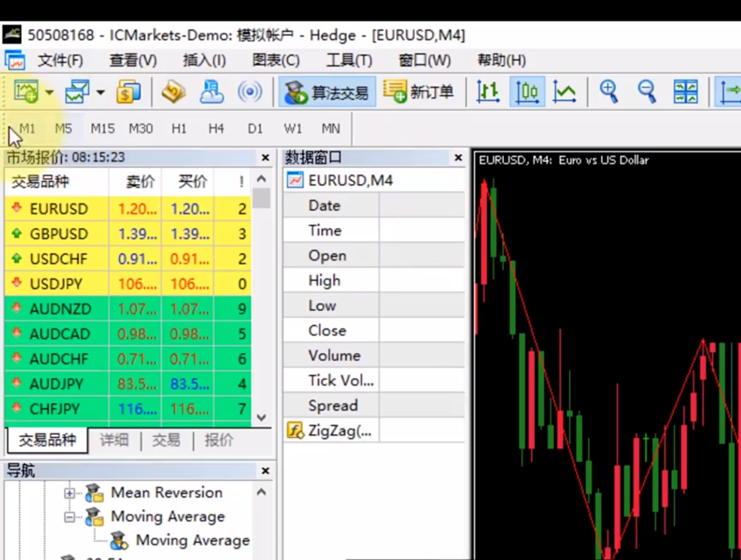
Task: Close the 导航 navigator panel
Action: click(265, 471)
